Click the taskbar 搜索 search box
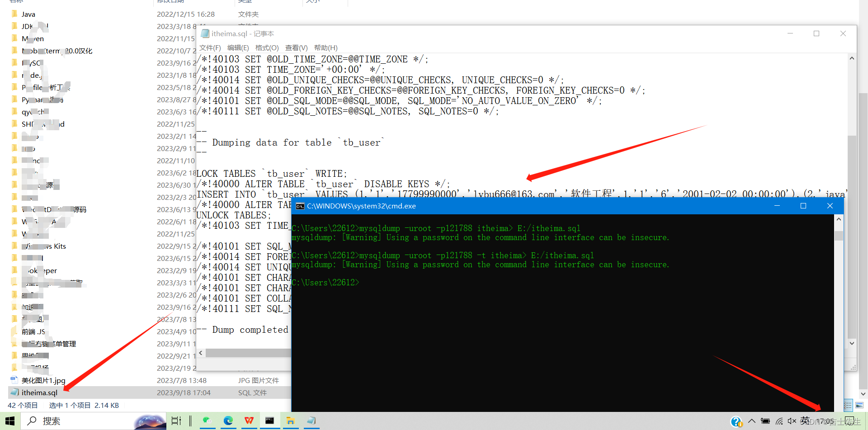 click(x=94, y=421)
